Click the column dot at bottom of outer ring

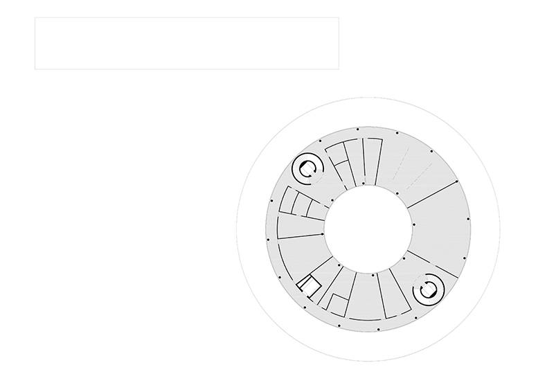(x=378, y=330)
